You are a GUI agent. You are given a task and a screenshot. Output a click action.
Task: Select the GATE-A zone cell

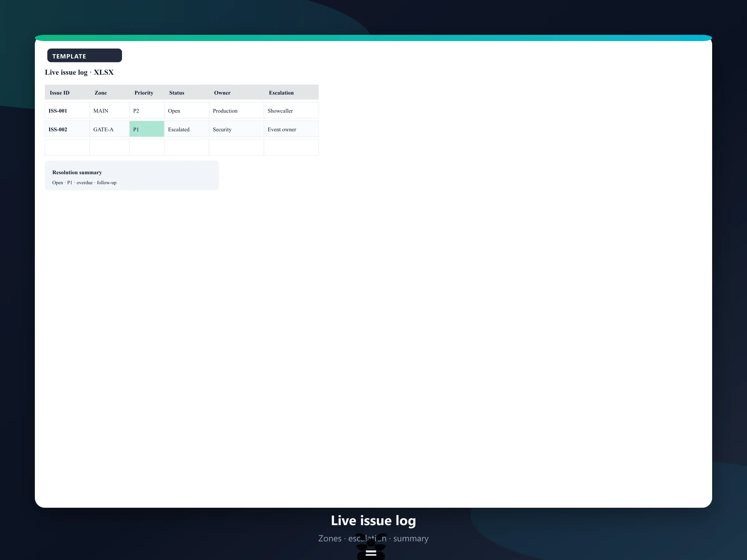coord(110,129)
